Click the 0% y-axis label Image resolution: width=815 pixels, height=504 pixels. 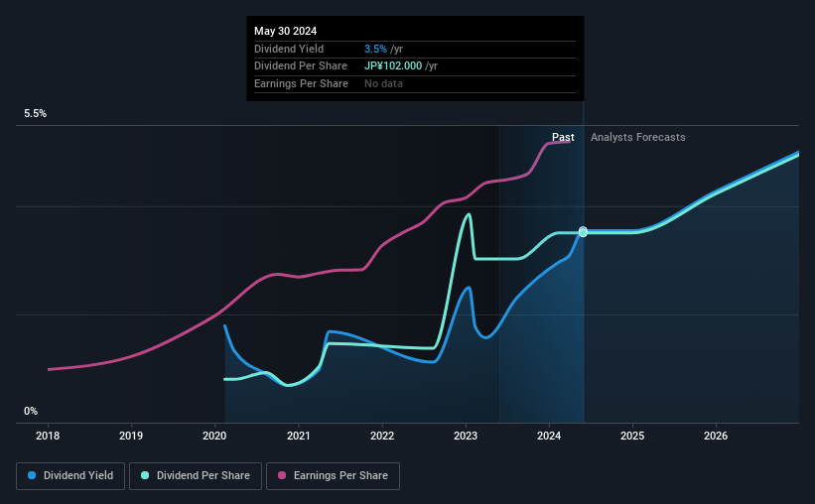[x=31, y=411]
